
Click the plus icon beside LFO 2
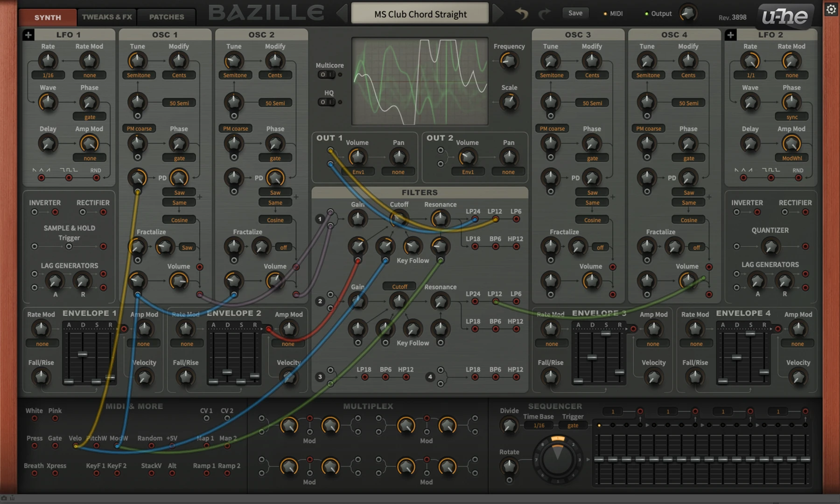pyautogui.click(x=731, y=35)
